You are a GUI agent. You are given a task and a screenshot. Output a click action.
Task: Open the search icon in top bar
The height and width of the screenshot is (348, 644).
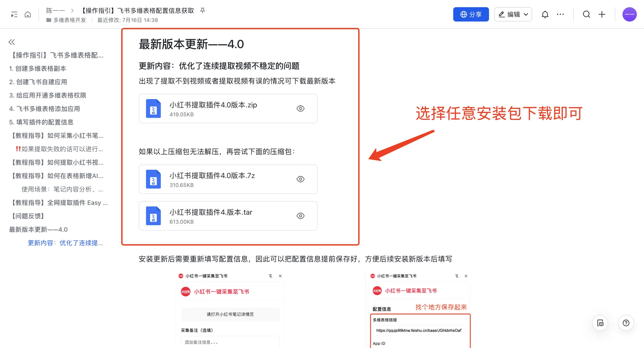pos(586,14)
